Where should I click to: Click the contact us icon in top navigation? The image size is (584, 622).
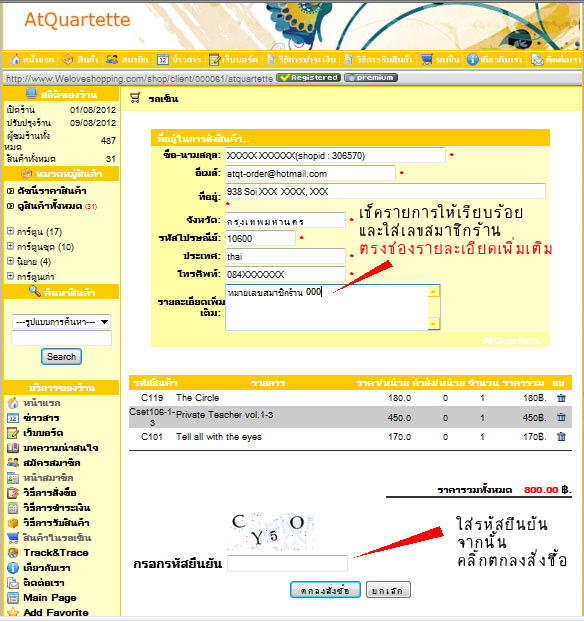click(x=537, y=60)
